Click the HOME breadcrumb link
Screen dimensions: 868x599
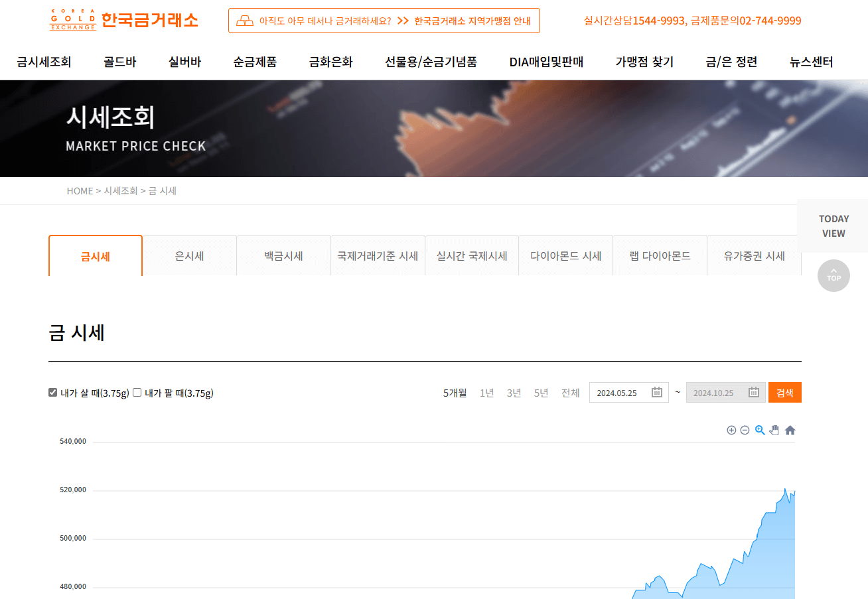coord(80,190)
